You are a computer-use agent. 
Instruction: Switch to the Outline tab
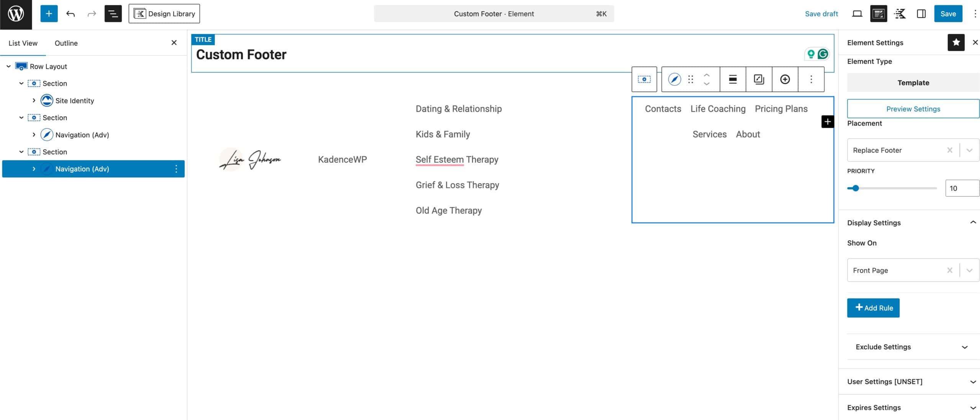coord(66,43)
